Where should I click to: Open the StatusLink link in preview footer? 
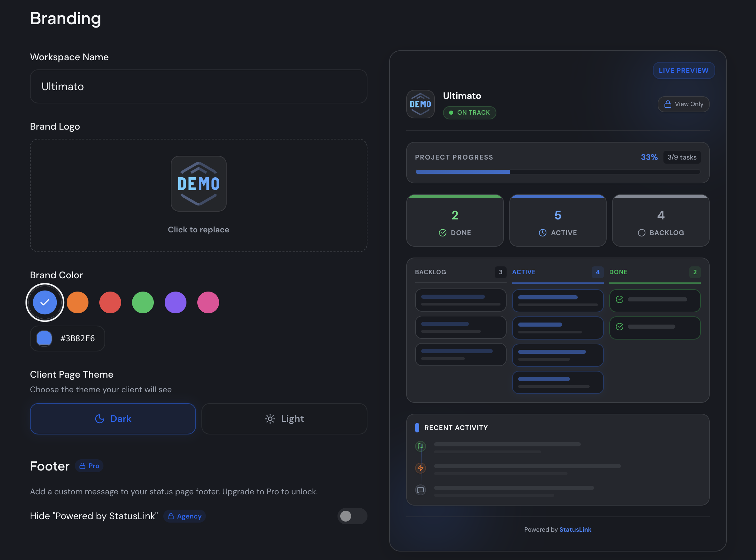(x=575, y=530)
